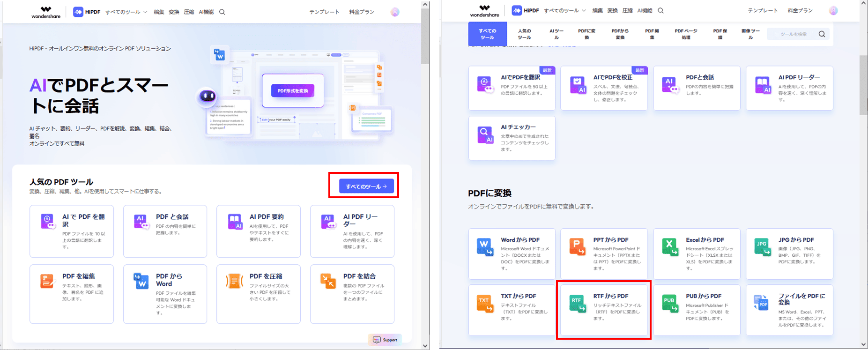Viewport: 868px width, 350px height.
Task: Click the Wondershare logo in the left window
Action: (46, 12)
